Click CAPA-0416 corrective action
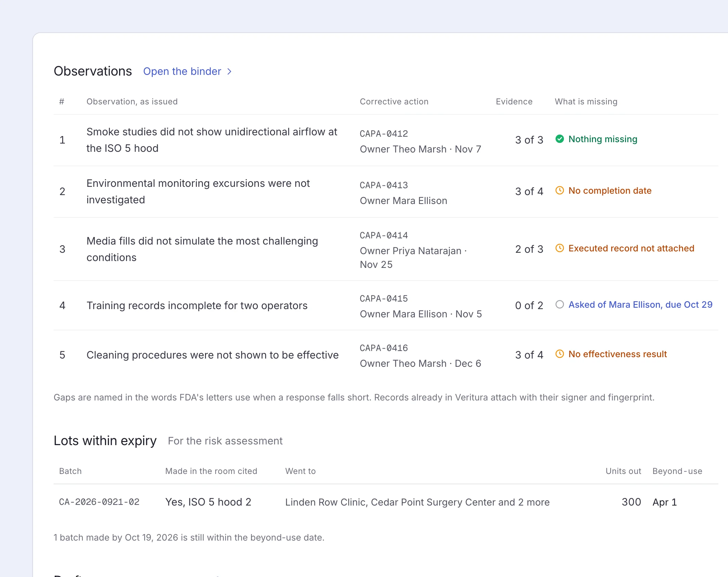 pyautogui.click(x=384, y=348)
